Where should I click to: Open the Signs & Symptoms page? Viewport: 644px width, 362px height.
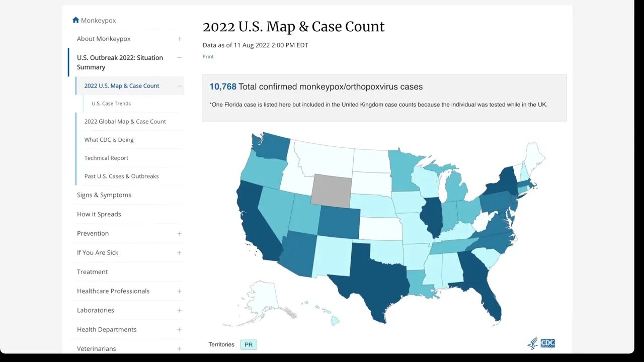104,195
